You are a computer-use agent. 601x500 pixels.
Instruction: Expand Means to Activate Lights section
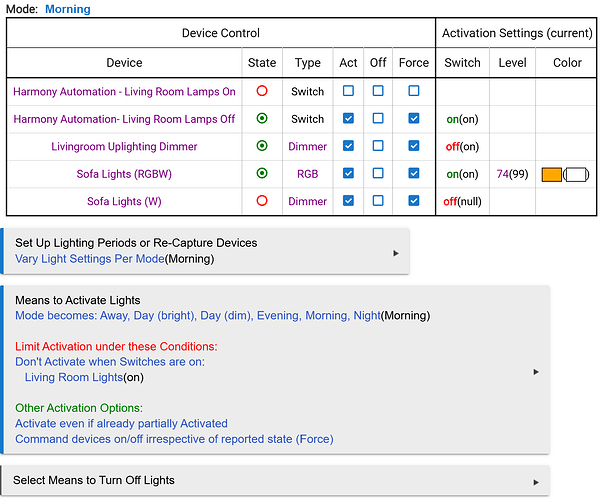tap(536, 371)
